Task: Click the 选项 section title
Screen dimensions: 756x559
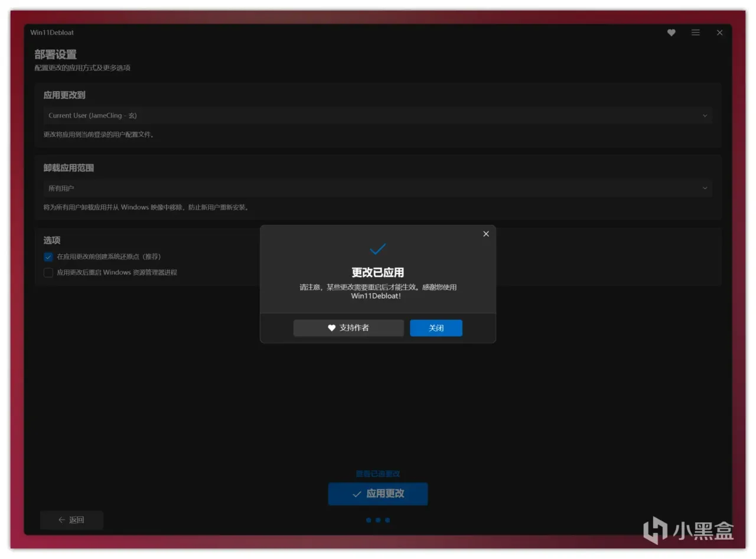Action: [x=52, y=240]
